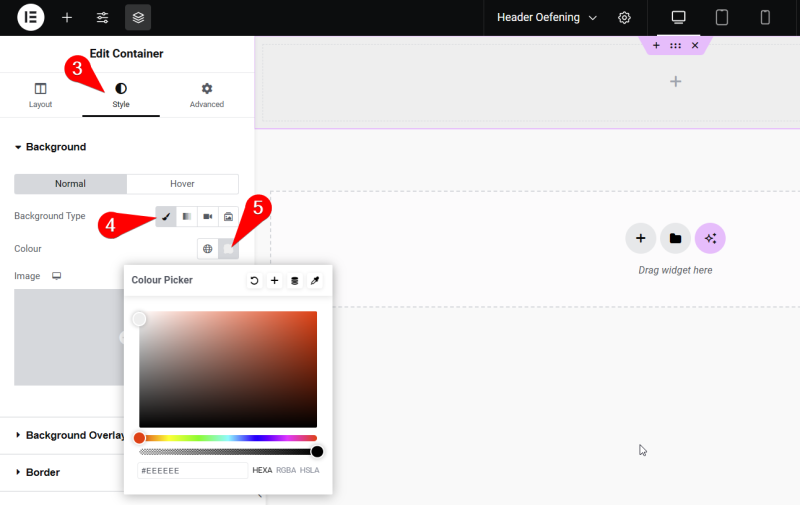Viewport: 800px width, 505px height.
Task: Open the add element plus icon in top bar
Action: point(67,18)
